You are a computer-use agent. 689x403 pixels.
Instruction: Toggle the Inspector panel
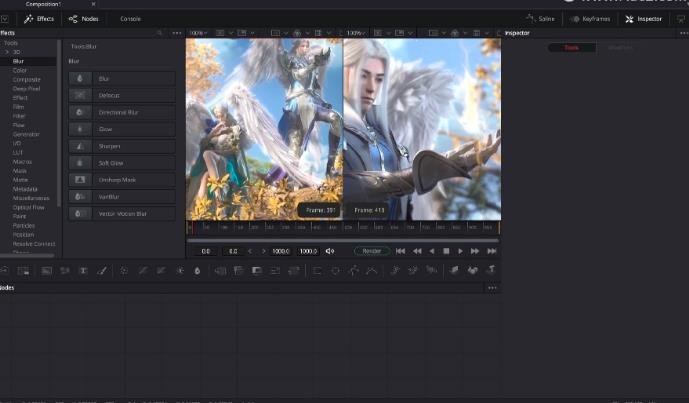click(643, 19)
